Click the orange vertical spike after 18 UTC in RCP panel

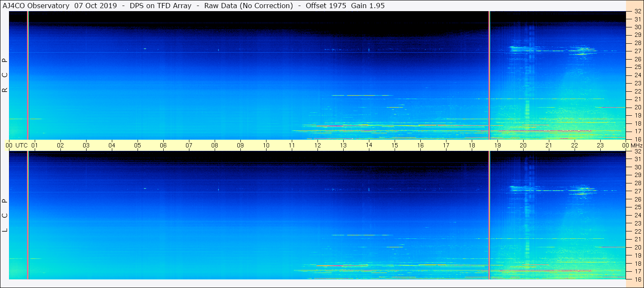(x=489, y=75)
